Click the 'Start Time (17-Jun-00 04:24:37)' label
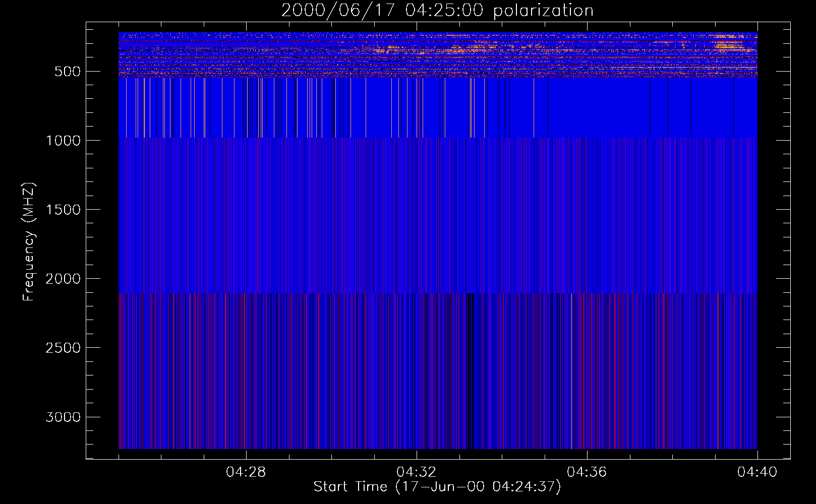Viewport: 816px width, 504px height. (x=437, y=487)
